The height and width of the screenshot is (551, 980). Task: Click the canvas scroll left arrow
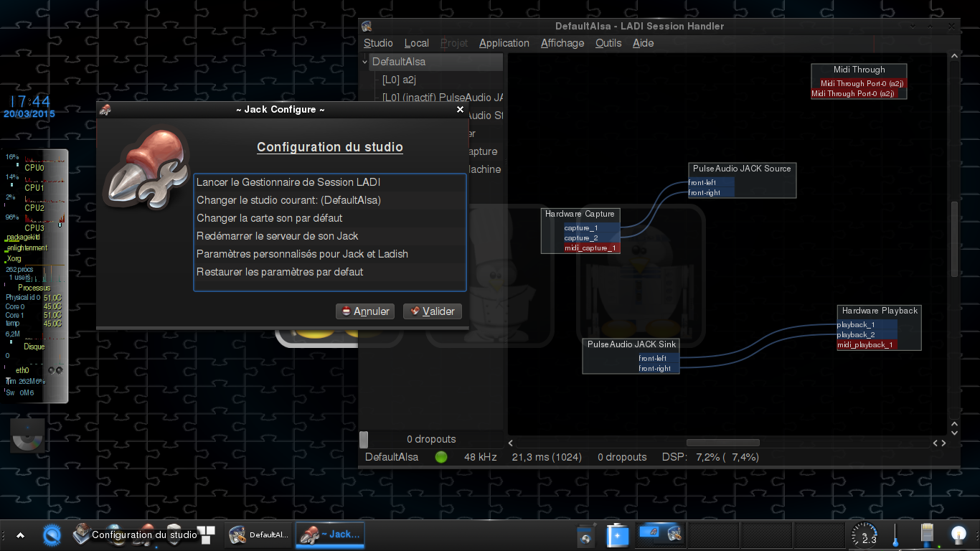511,443
